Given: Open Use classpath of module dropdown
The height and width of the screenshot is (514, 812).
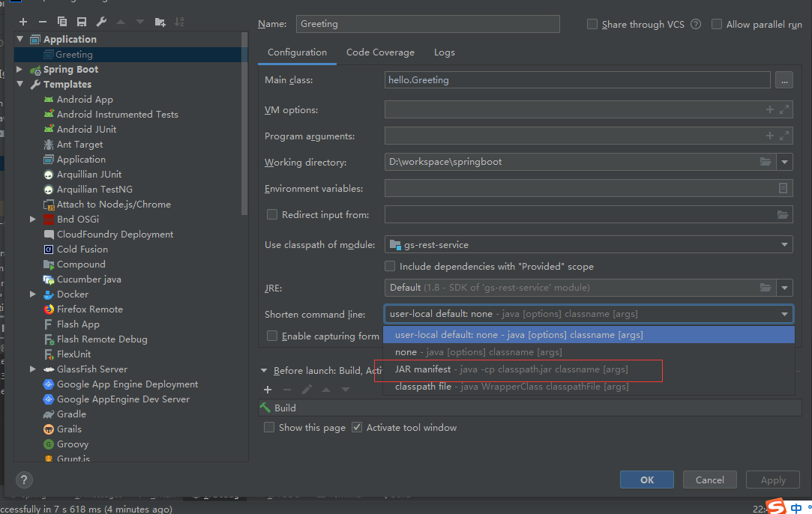Looking at the screenshot, I should pyautogui.click(x=784, y=245).
